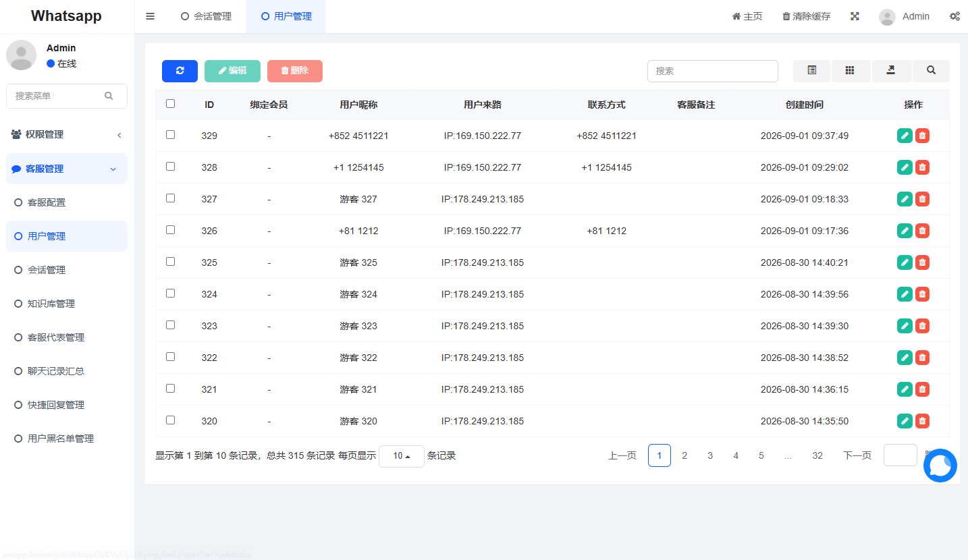The height and width of the screenshot is (560, 968).
Task: Select the checkbox for row 322
Action: tap(170, 356)
